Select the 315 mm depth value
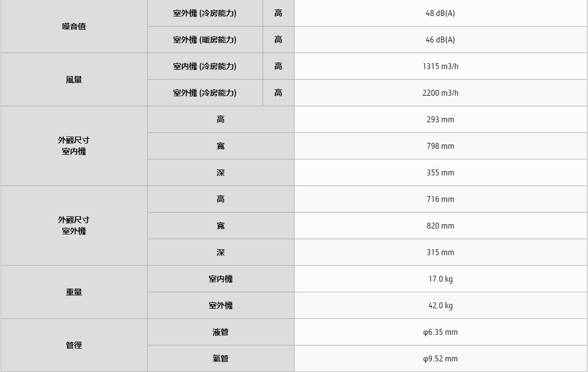 440,252
